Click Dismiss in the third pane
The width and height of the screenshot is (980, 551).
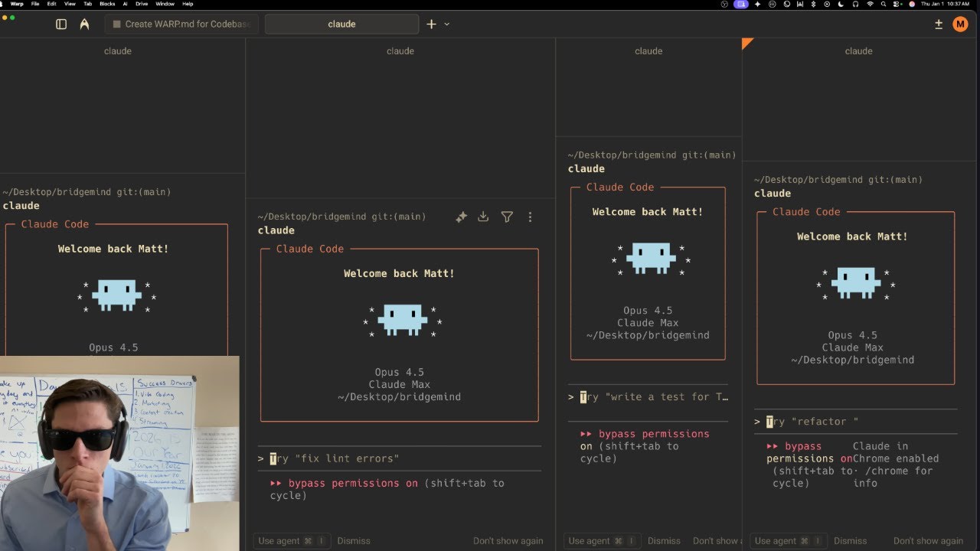coord(664,541)
